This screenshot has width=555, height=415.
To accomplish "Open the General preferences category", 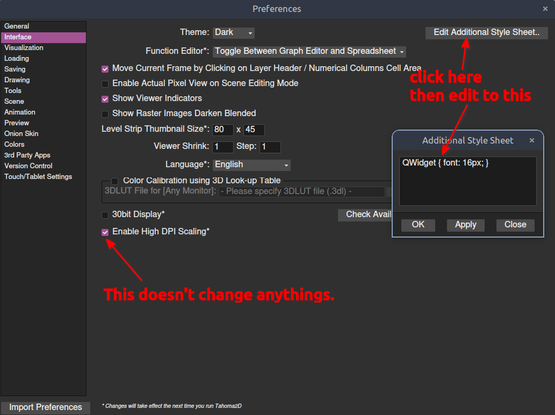I will 43,26.
